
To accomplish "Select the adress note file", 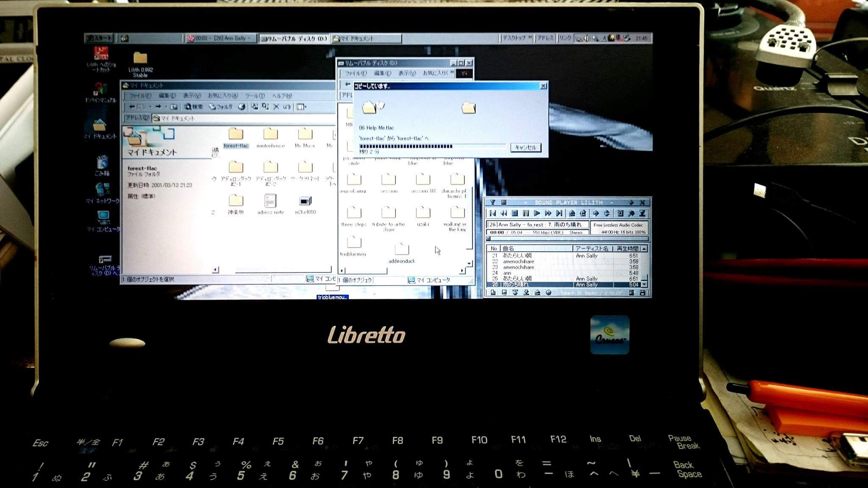I will pyautogui.click(x=270, y=204).
